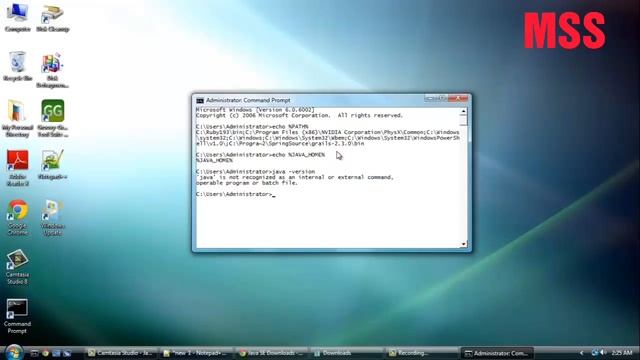This screenshot has height=360, width=640.
Task: Maximize the Command Prompt window
Action: 441,98
